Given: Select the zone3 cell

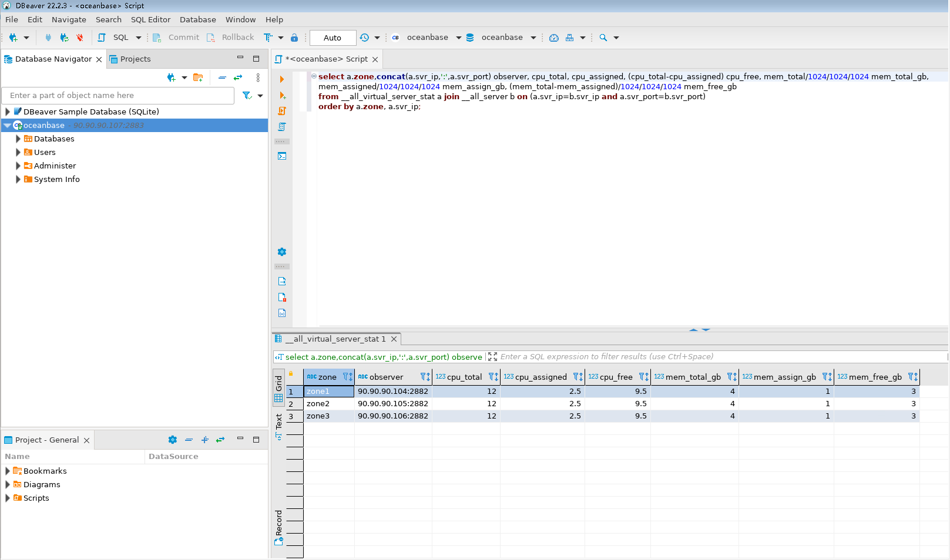Looking at the screenshot, I should pos(328,416).
